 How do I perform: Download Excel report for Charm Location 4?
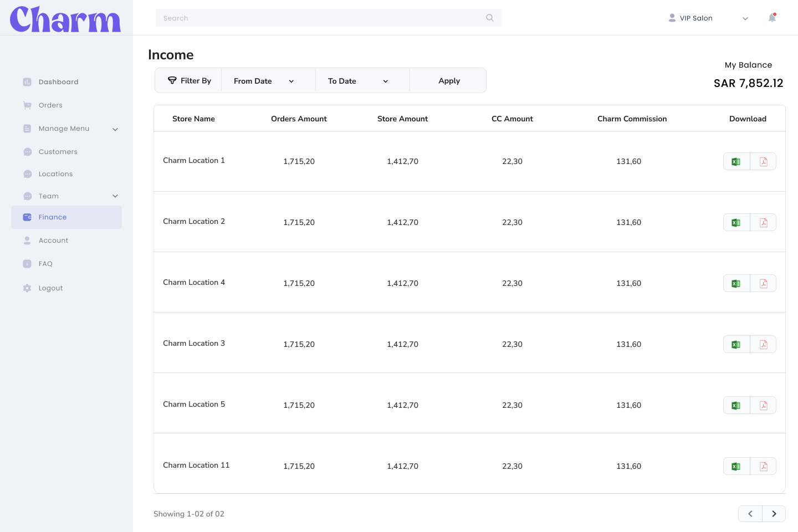tap(736, 283)
